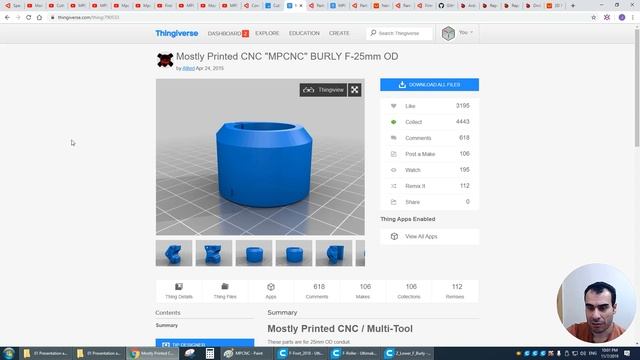Viewport: 640px width, 360px height.
Task: Switch to Thing Details tab
Action: [179, 291]
